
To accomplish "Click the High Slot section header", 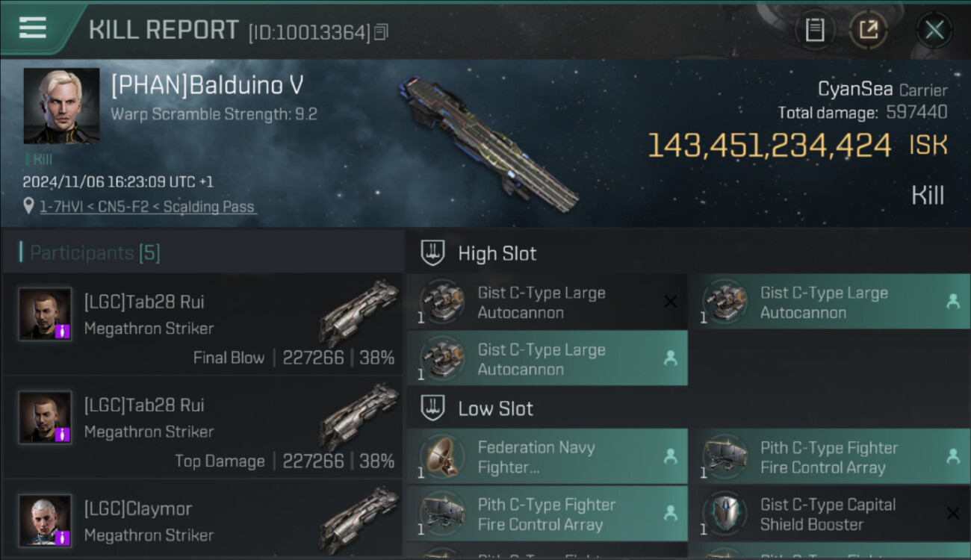I will (497, 254).
